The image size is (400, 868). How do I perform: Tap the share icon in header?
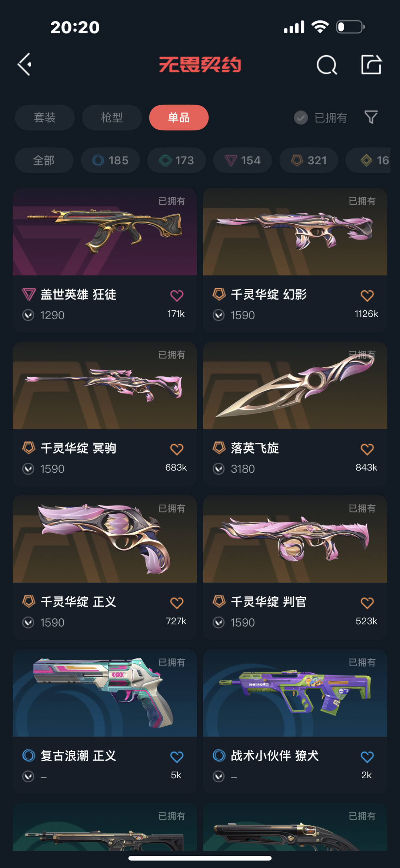(x=371, y=65)
